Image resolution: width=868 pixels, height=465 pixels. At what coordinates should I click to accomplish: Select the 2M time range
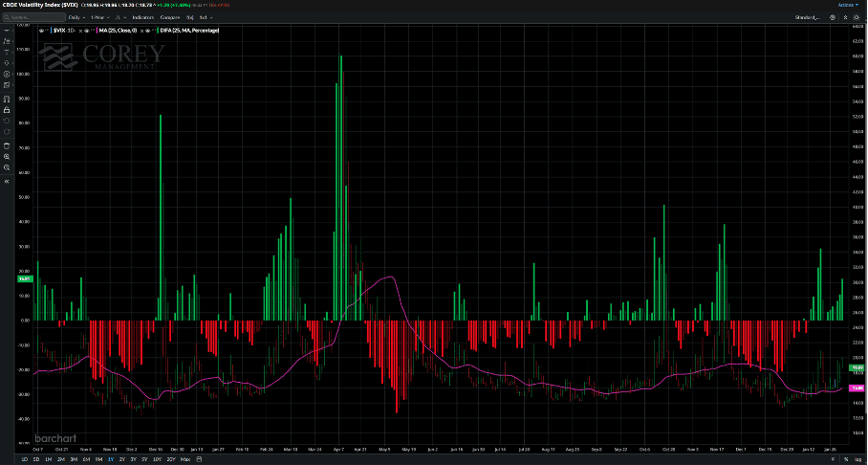61,459
